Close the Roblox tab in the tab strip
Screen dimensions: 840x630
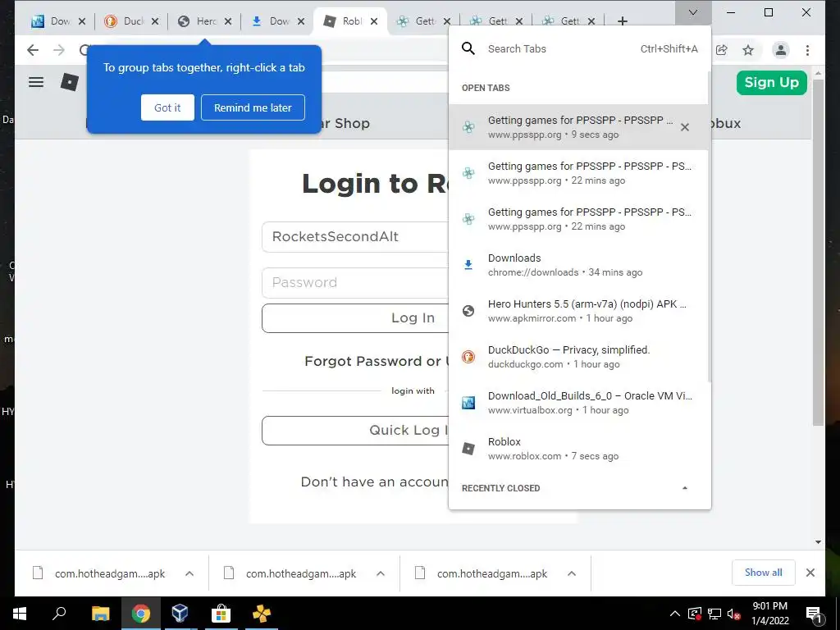click(x=374, y=21)
